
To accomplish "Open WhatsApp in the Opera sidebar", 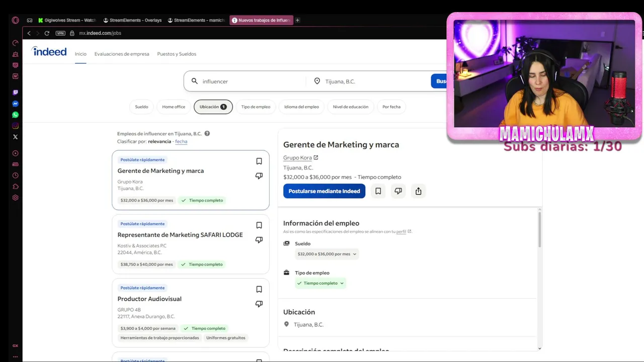I will pos(16,115).
